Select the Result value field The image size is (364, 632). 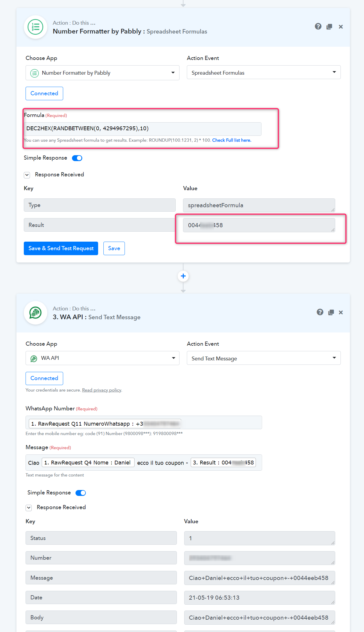[259, 225]
